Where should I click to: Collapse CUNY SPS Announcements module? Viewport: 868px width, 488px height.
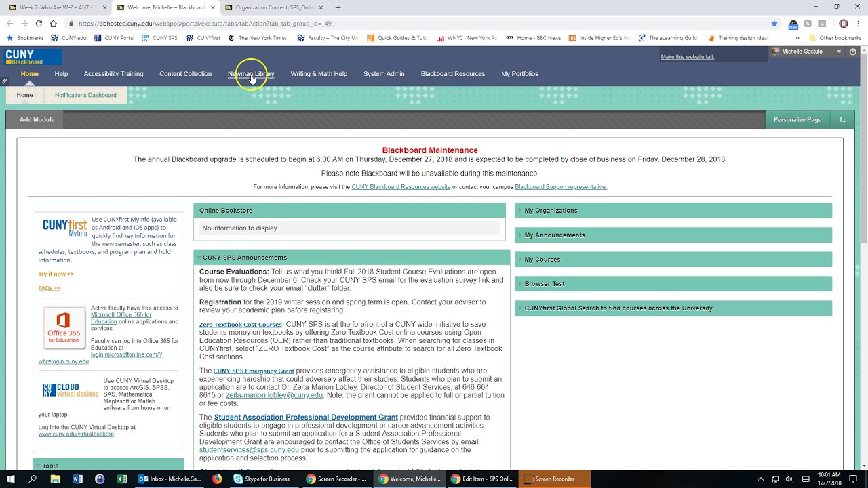tap(198, 258)
